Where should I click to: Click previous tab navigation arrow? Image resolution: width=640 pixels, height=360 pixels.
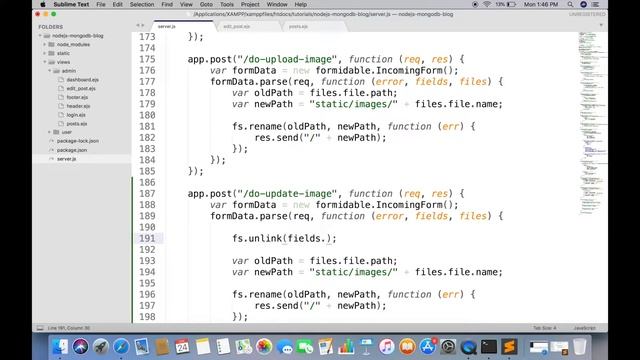pos(138,25)
